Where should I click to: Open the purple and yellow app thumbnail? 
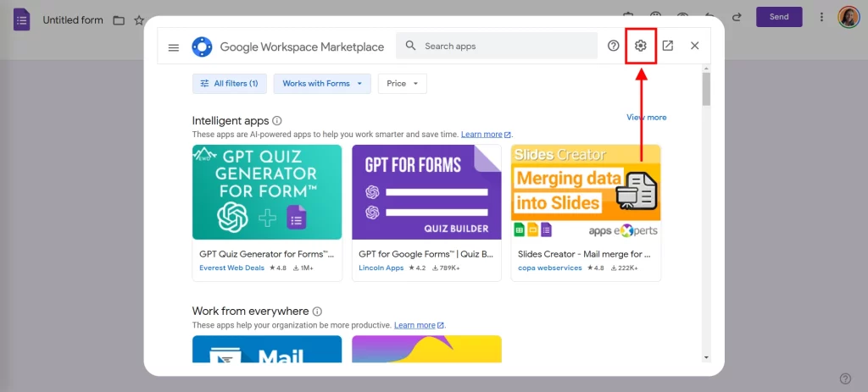point(427,349)
